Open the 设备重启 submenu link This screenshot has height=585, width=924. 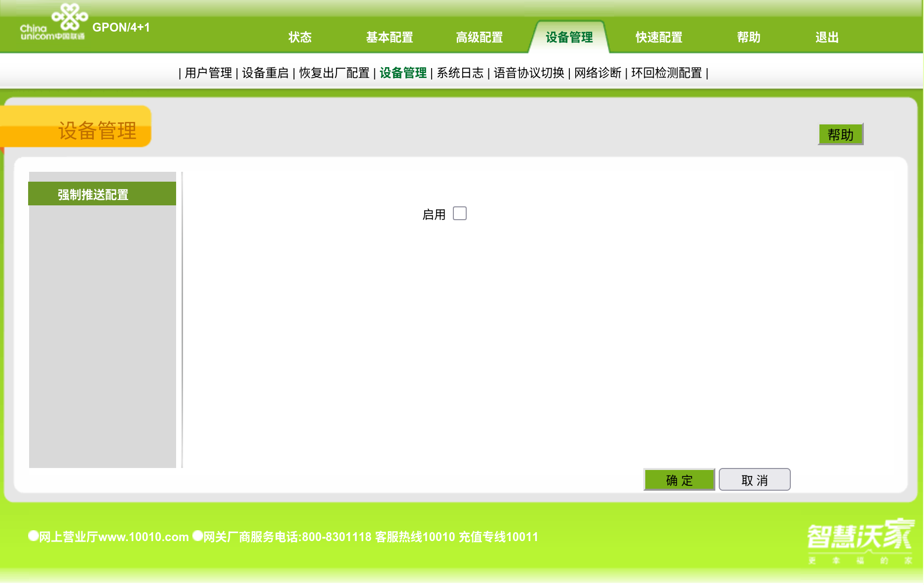[x=265, y=73]
